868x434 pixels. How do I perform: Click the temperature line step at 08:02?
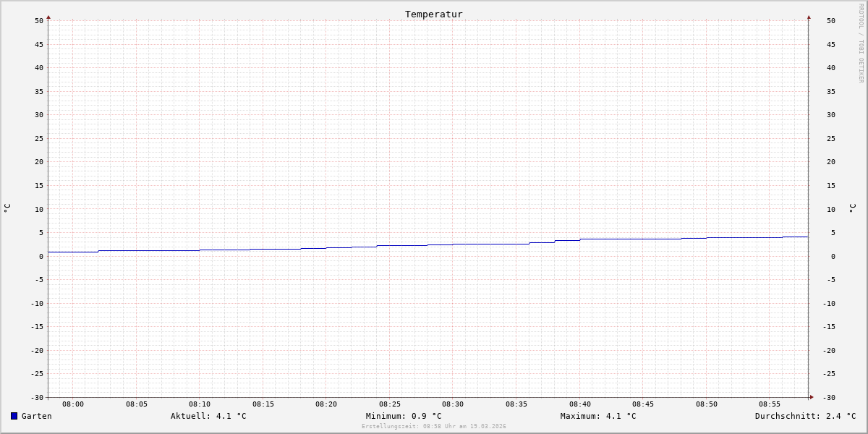[x=98, y=251]
